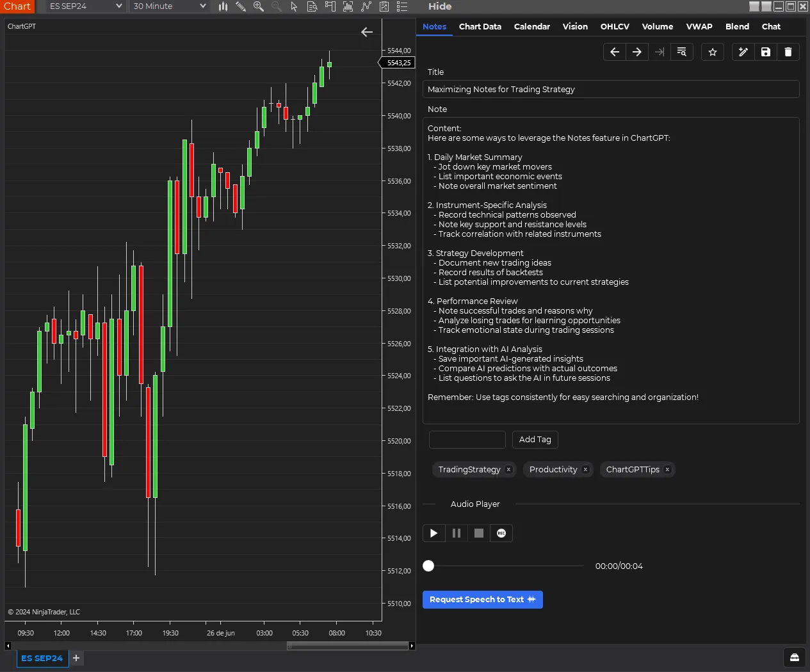Click the Add Tag button
Viewport: 810px width, 672px height.
535,440
